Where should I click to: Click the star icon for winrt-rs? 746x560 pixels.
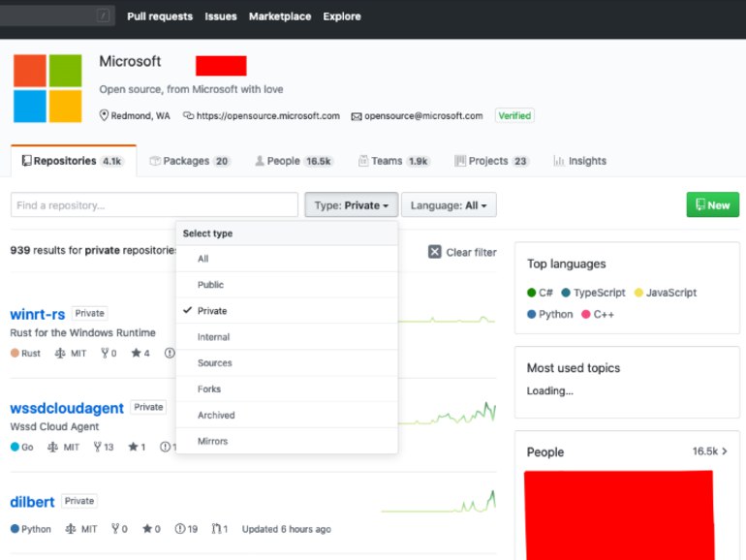click(136, 353)
